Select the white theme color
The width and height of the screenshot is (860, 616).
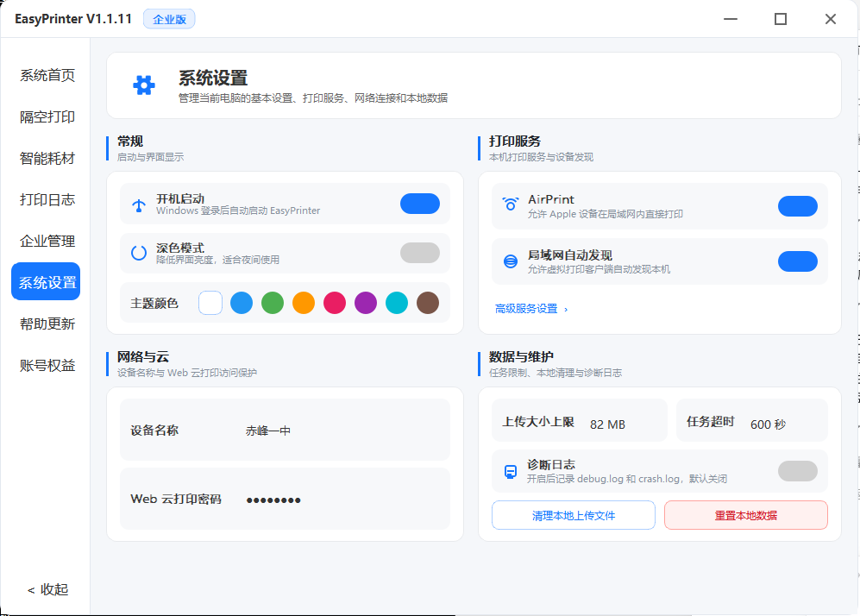point(210,303)
